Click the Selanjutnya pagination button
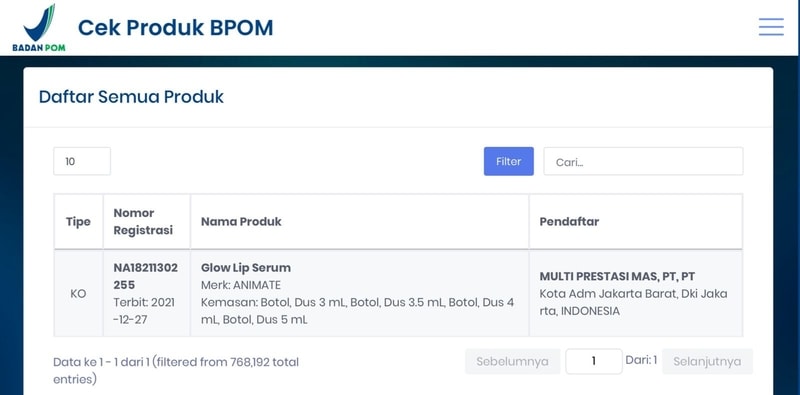Viewport: 800px width, 395px height. pyautogui.click(x=707, y=361)
